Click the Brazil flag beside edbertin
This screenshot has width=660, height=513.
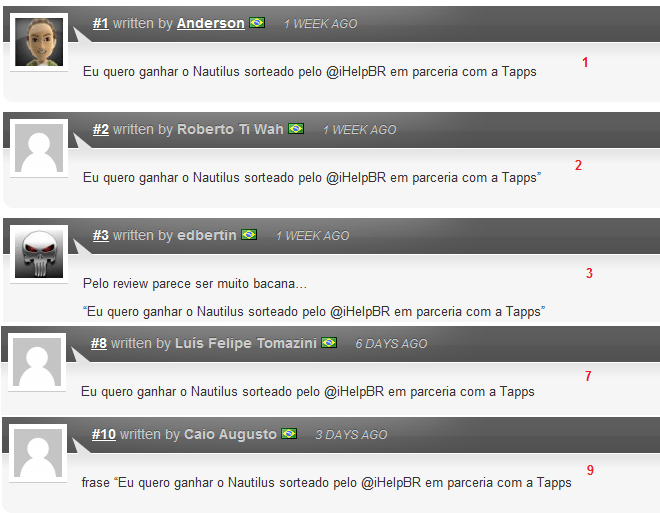point(249,234)
